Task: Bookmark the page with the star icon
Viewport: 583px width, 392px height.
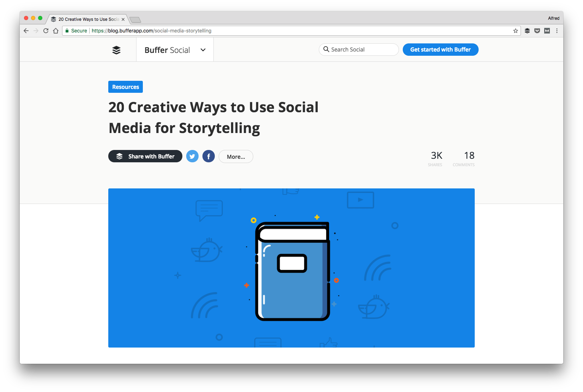Action: [515, 31]
